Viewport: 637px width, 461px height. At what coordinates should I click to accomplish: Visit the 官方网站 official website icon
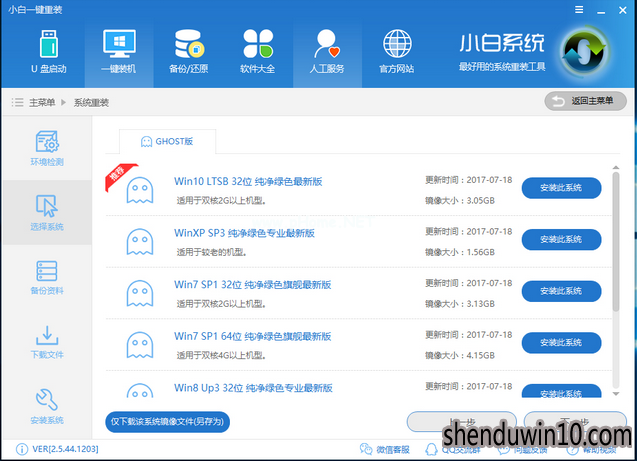[397, 52]
